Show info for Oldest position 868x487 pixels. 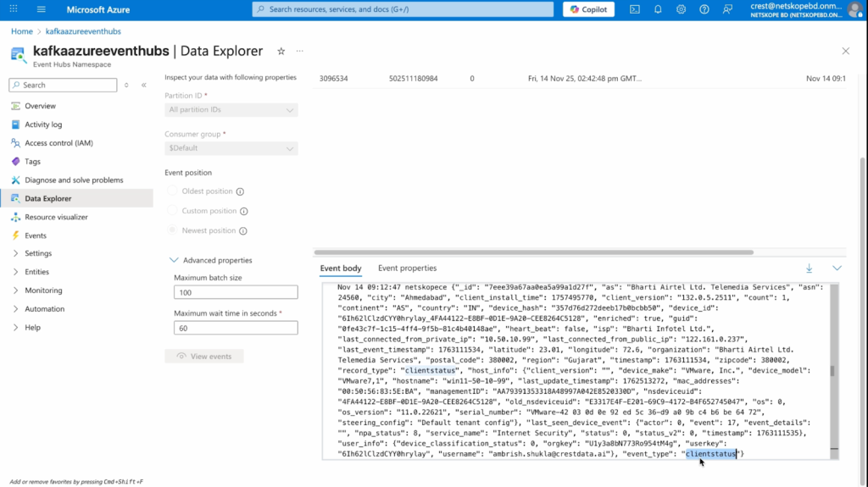240,191
